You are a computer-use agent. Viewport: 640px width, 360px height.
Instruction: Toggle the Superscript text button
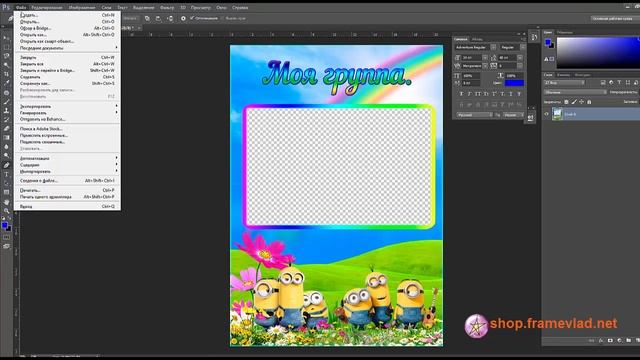(494, 94)
